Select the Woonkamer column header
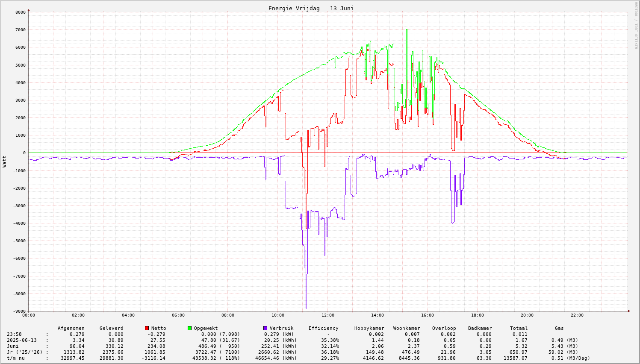Viewport: 640px width, 364px height. point(407,328)
